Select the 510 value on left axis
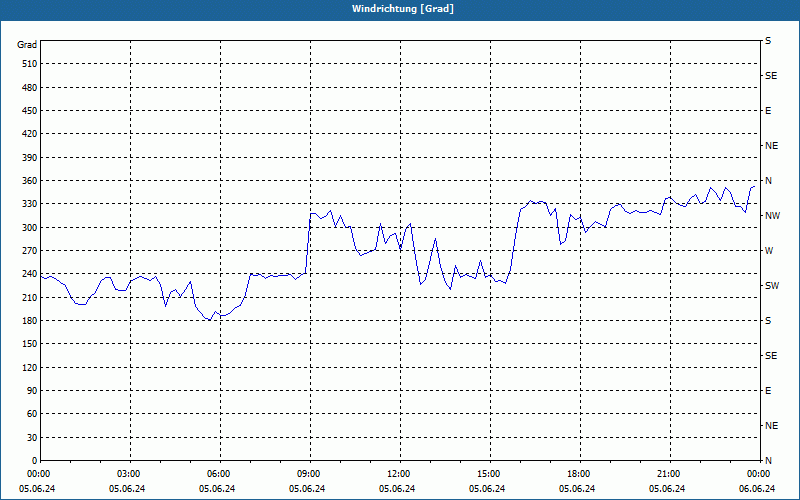The image size is (800, 500). click(x=30, y=64)
